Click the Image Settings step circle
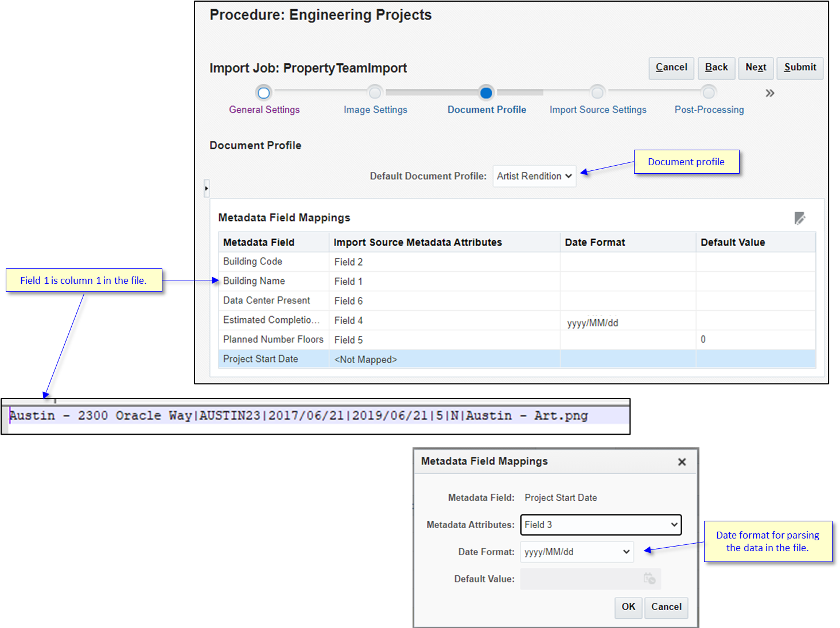The width and height of the screenshot is (840, 628). [375, 92]
